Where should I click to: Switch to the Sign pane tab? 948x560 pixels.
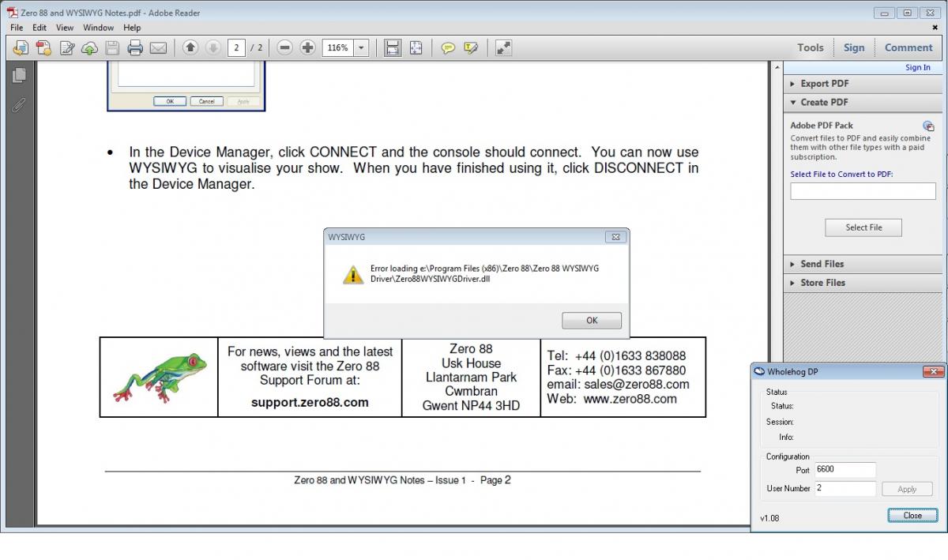(x=854, y=47)
